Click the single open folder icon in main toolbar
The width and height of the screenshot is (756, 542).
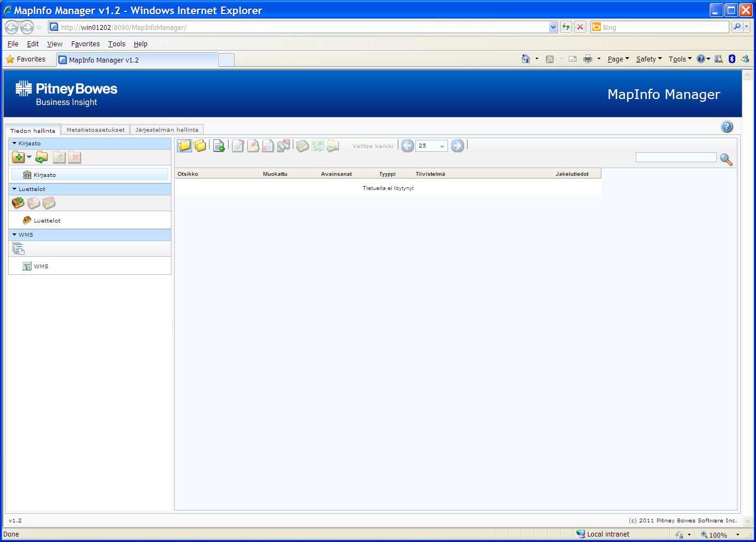point(185,145)
